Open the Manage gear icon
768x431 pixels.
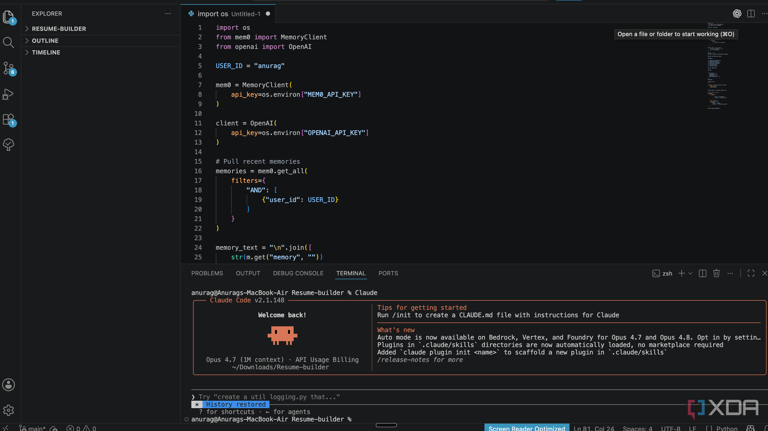(8, 410)
